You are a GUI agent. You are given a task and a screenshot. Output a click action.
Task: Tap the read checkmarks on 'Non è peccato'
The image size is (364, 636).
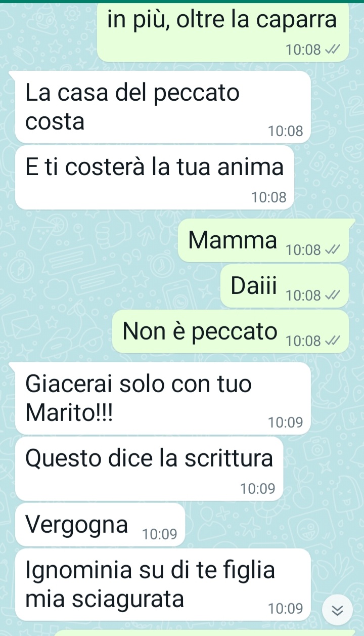coord(331,341)
